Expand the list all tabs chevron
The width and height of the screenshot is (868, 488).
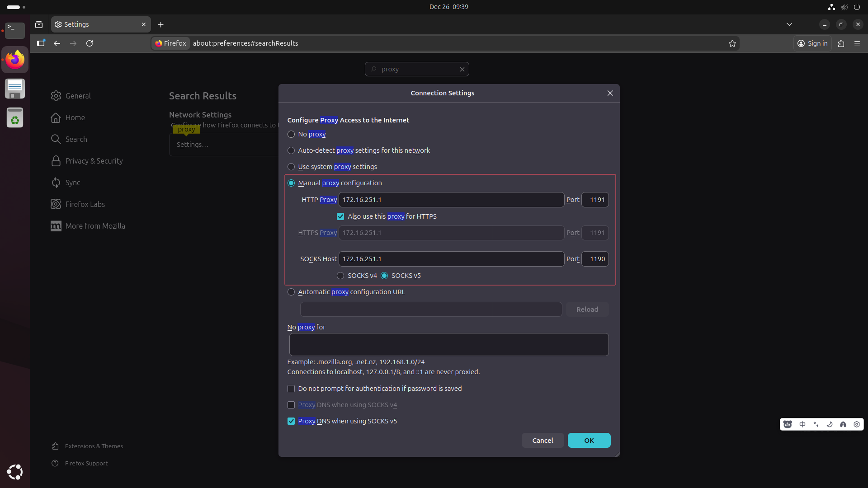coord(789,24)
